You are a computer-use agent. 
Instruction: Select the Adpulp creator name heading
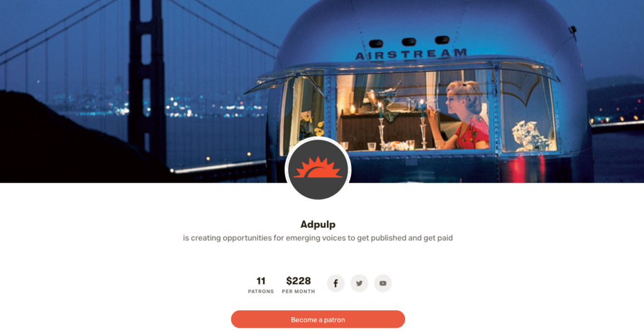pyautogui.click(x=318, y=225)
